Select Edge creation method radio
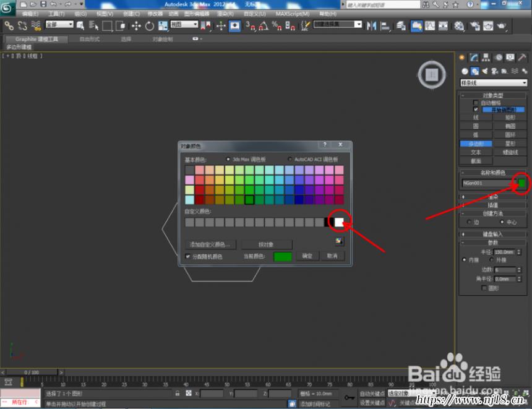Viewport: 532px width, 409px height. [x=468, y=222]
